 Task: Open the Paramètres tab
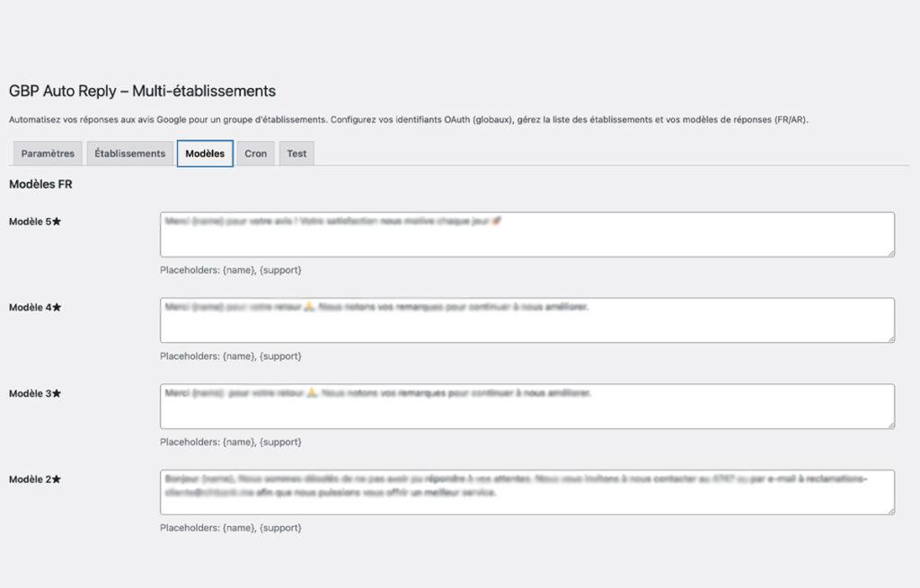[x=48, y=154]
